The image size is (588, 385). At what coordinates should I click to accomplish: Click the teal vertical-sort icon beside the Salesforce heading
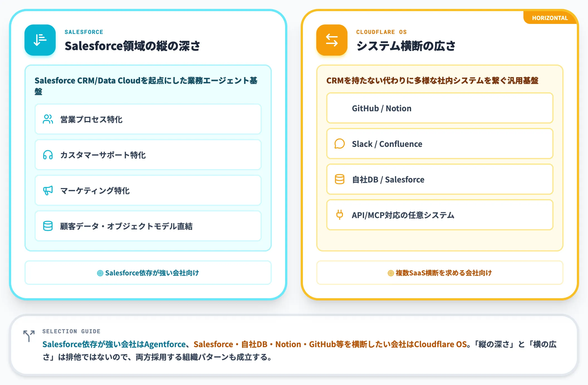tap(40, 40)
